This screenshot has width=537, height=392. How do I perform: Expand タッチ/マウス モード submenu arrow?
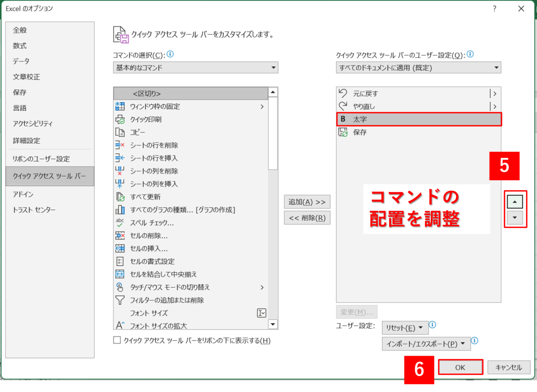(262, 287)
